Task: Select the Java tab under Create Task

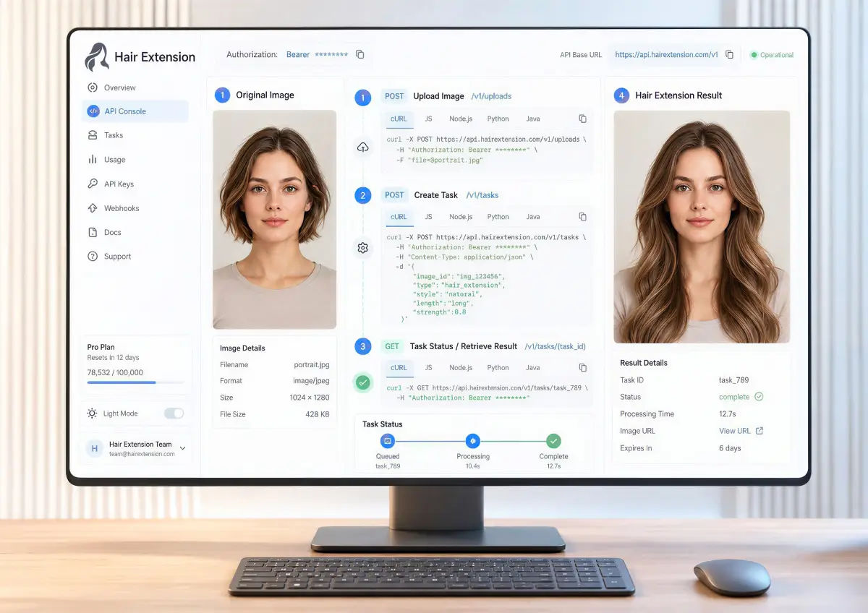Action: tap(533, 217)
